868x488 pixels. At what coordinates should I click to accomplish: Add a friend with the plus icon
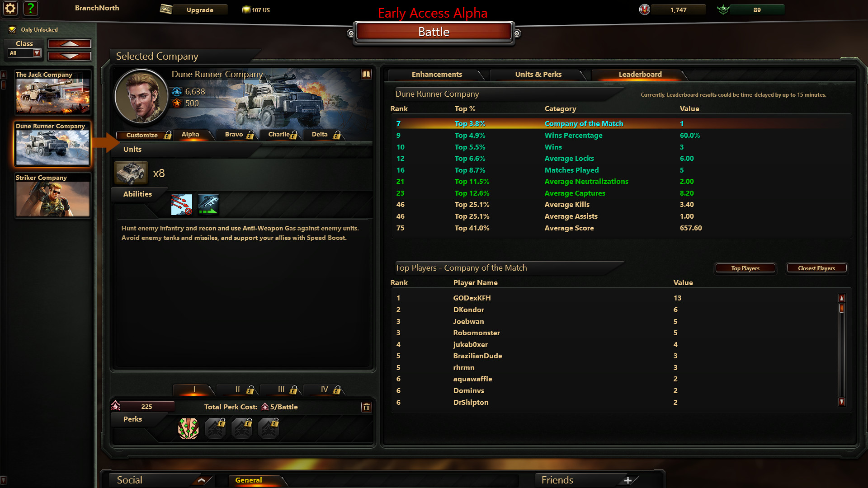coord(627,480)
